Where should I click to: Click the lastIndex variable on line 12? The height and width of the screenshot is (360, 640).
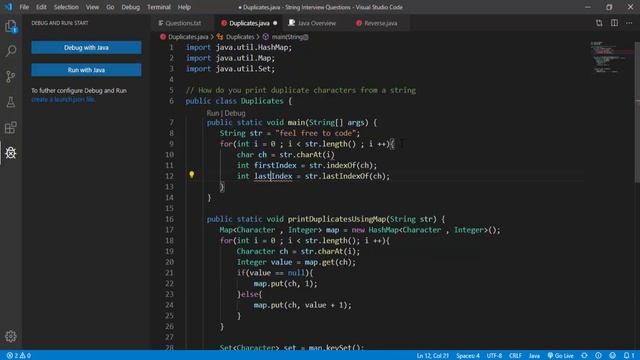coord(273,176)
